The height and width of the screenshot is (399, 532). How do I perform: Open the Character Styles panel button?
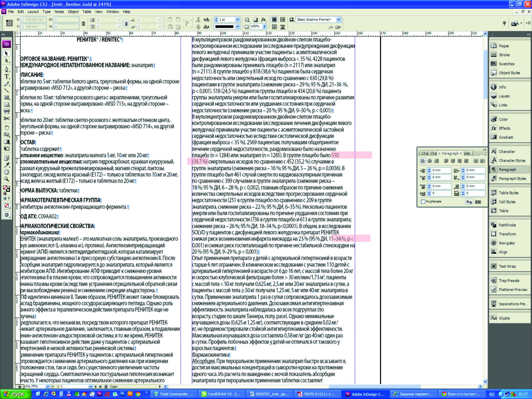coord(509,161)
